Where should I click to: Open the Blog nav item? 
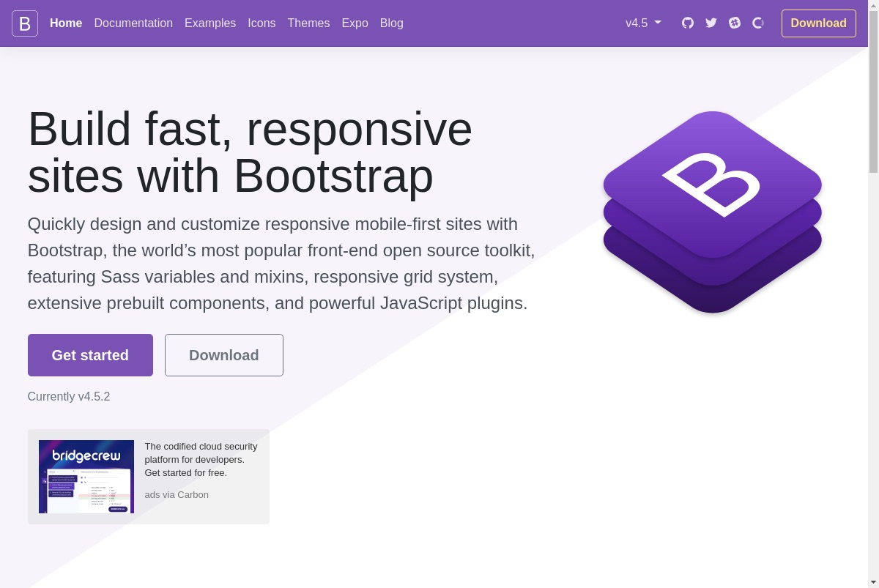[392, 23]
